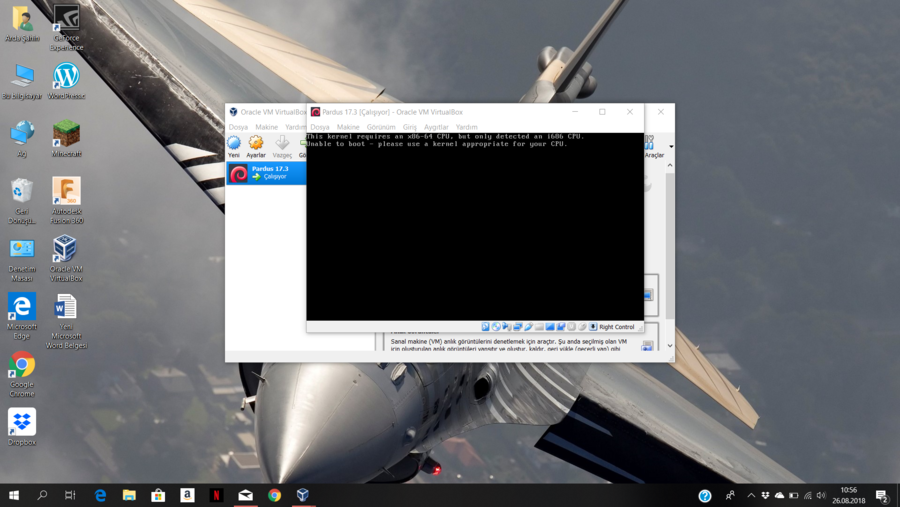Click the display indicator in VM status bar
This screenshot has width=900, height=507.
click(550, 327)
